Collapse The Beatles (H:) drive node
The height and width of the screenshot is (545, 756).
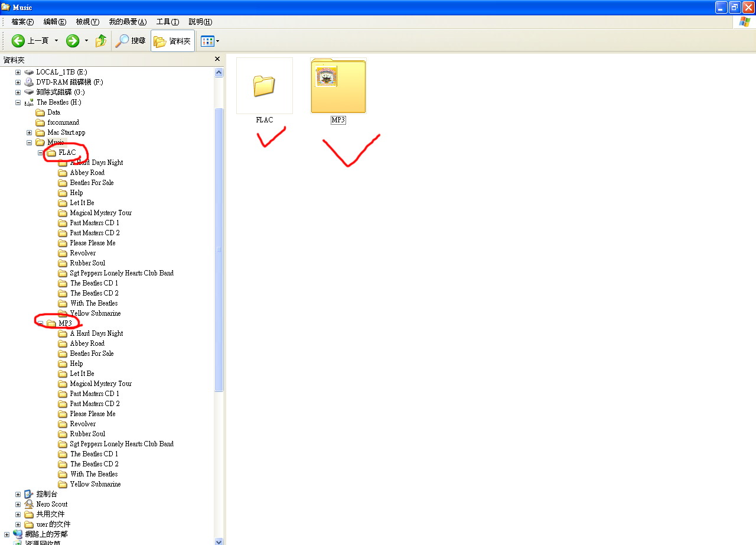(18, 102)
